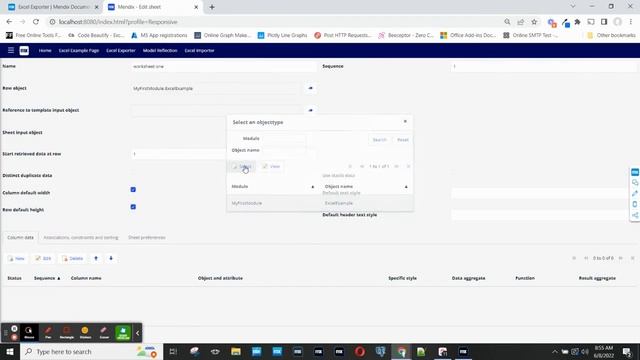Open Row object selector arrow
Screen dimensions: 640x360
pos(310,88)
